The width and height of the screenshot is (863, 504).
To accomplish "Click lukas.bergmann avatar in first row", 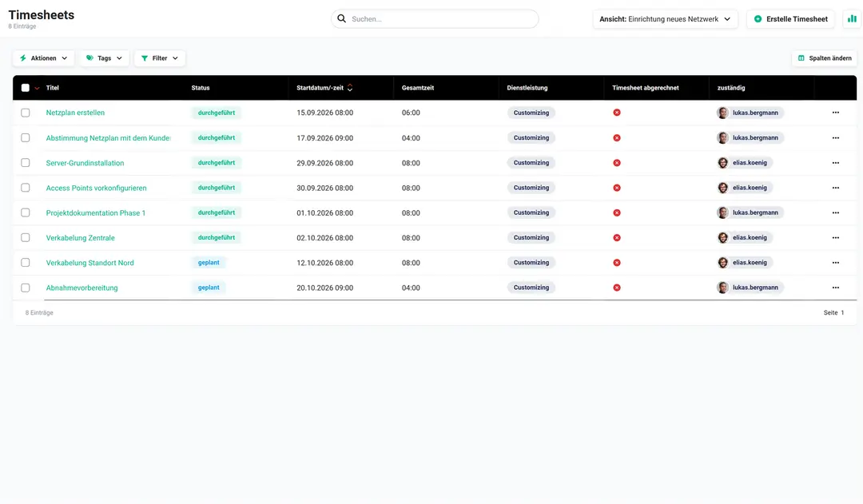I will [722, 113].
